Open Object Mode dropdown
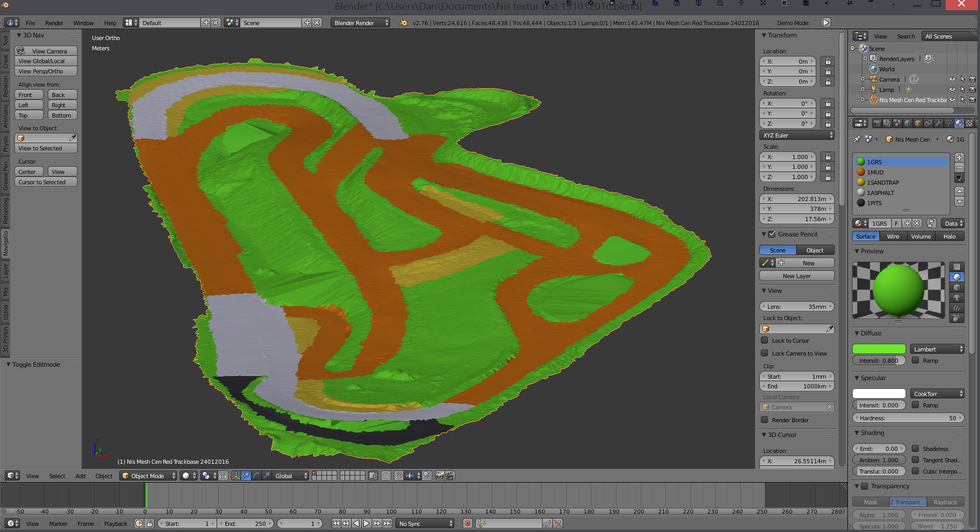980x532 pixels. tap(148, 476)
